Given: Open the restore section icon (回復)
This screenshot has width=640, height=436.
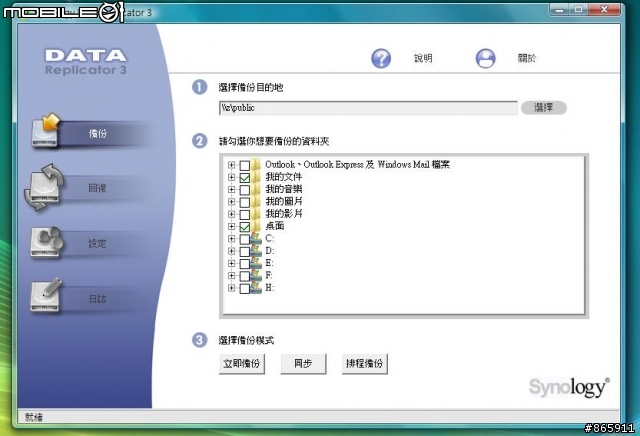Looking at the screenshot, I should coord(44,187).
